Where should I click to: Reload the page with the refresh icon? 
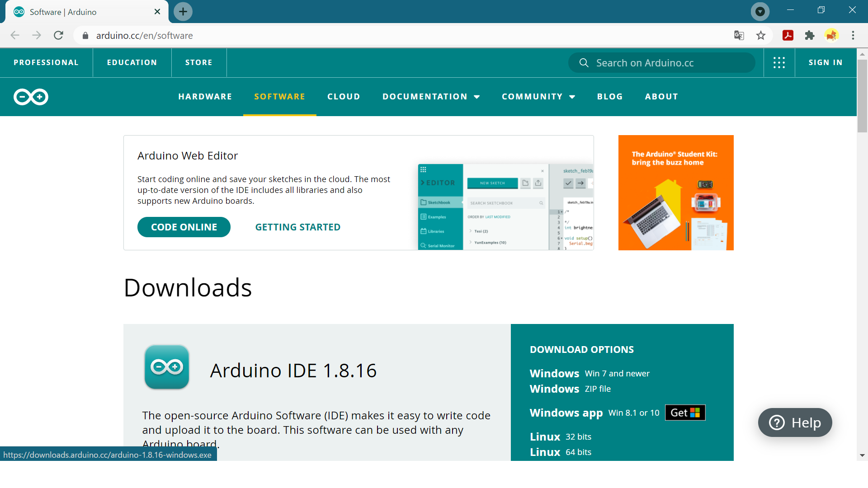click(58, 36)
